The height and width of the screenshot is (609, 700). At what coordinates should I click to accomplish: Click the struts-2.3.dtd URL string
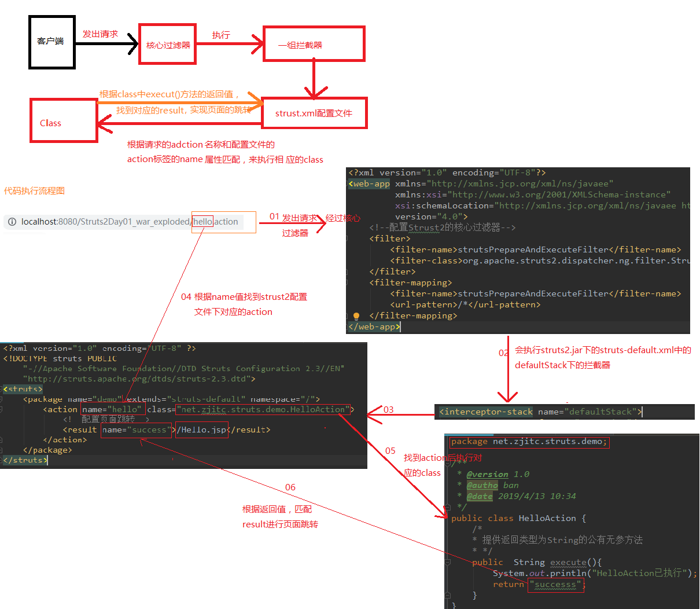click(139, 379)
